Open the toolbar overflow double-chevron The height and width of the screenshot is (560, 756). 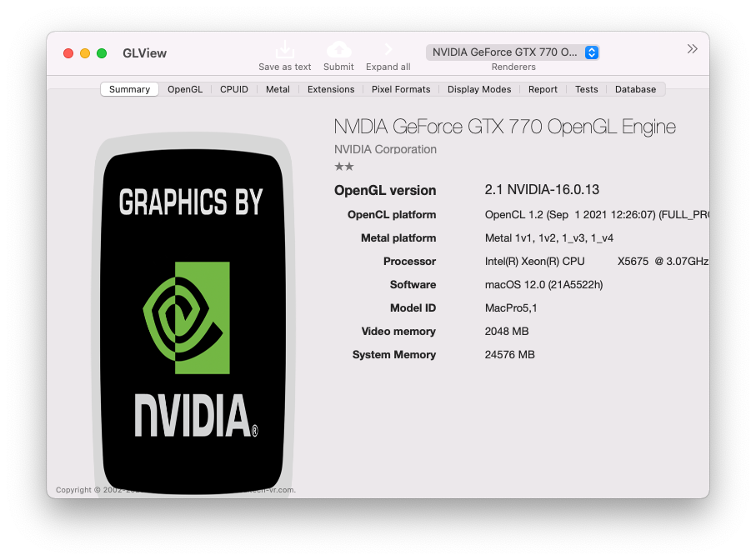point(693,48)
